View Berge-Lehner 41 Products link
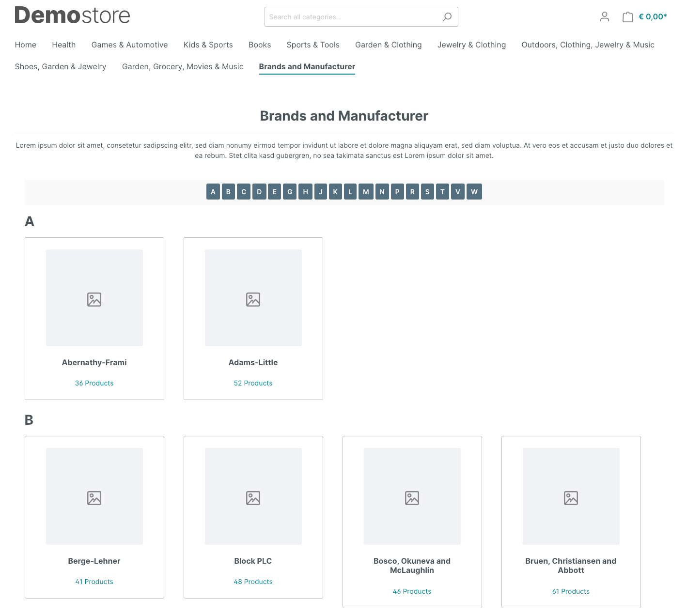687x616 pixels. click(x=94, y=582)
